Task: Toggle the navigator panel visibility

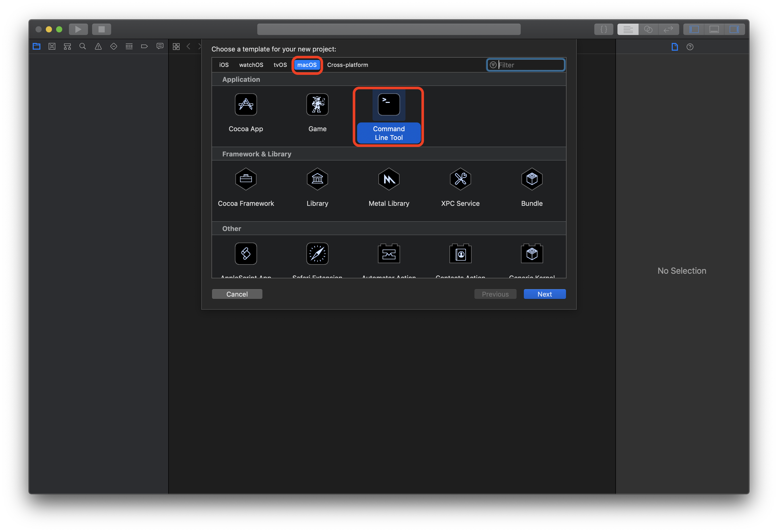Action: coord(694,29)
